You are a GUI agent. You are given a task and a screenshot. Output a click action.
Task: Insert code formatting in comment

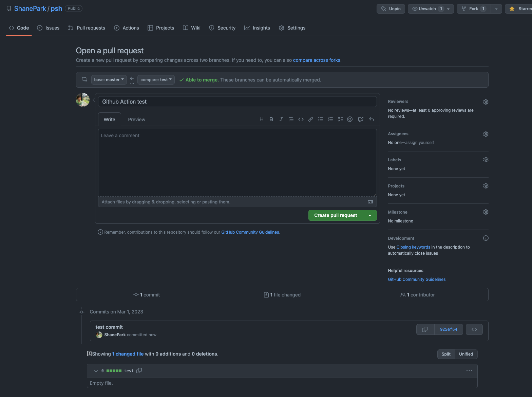(x=301, y=119)
